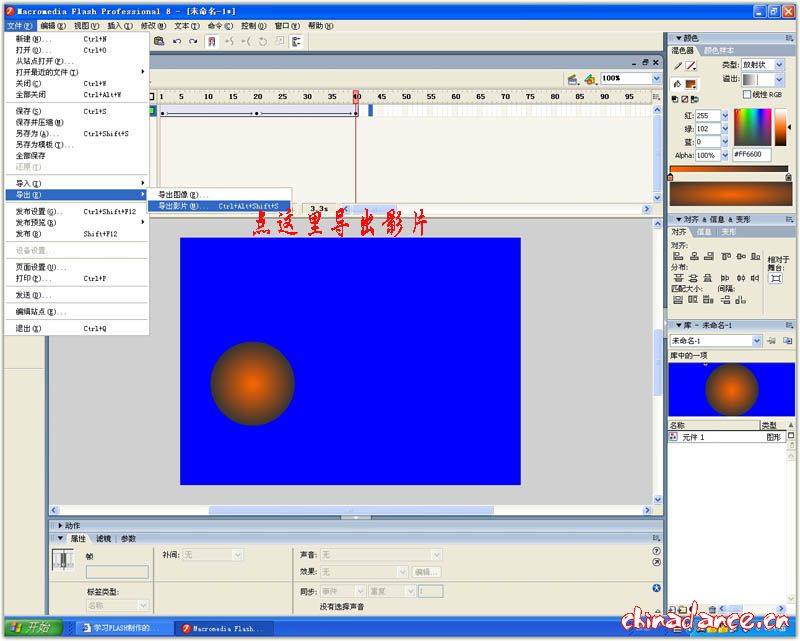Screen dimensions: 800x641
Task: Click the Undo icon in toolbar
Action: [x=177, y=42]
